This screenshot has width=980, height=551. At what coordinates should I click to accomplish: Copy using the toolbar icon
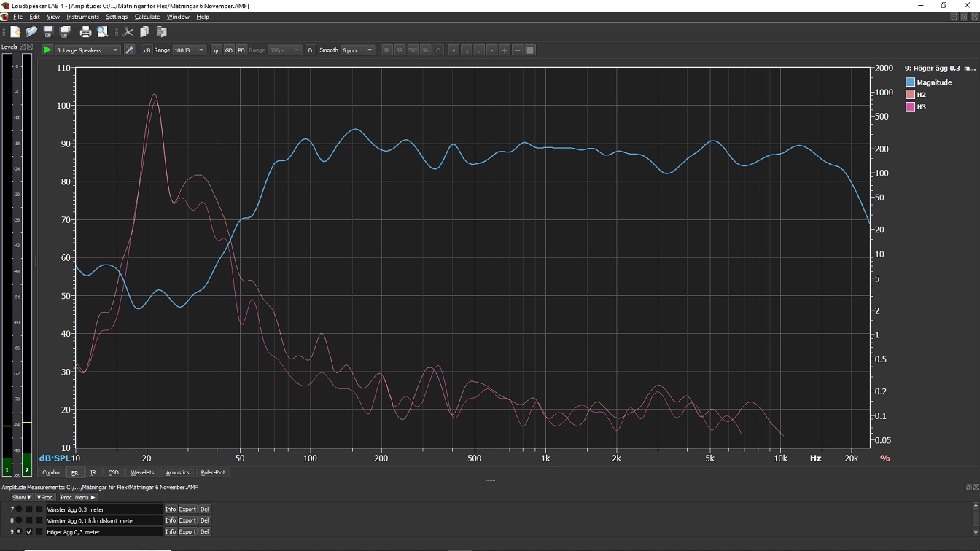pyautogui.click(x=144, y=31)
